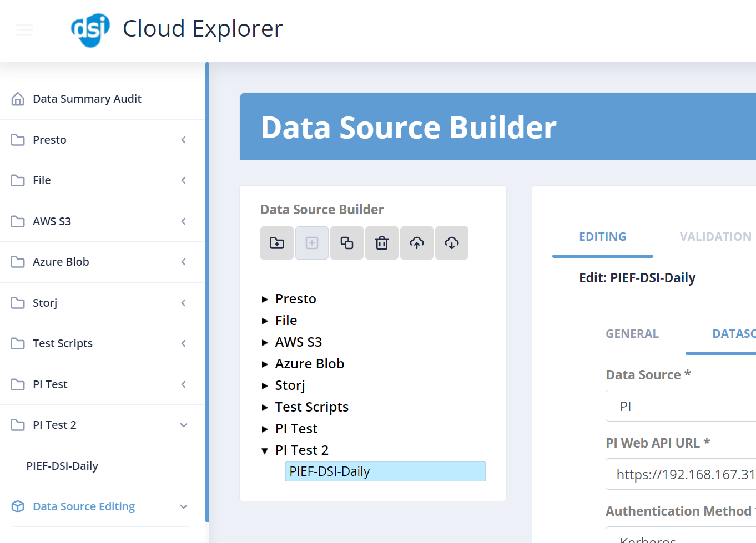This screenshot has width=756, height=543.
Task: Open the Authentication Method dropdown
Action: click(681, 535)
